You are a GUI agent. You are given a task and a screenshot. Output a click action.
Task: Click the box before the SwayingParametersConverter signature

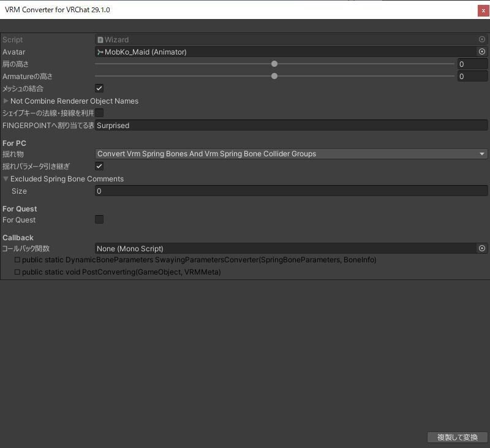click(17, 260)
